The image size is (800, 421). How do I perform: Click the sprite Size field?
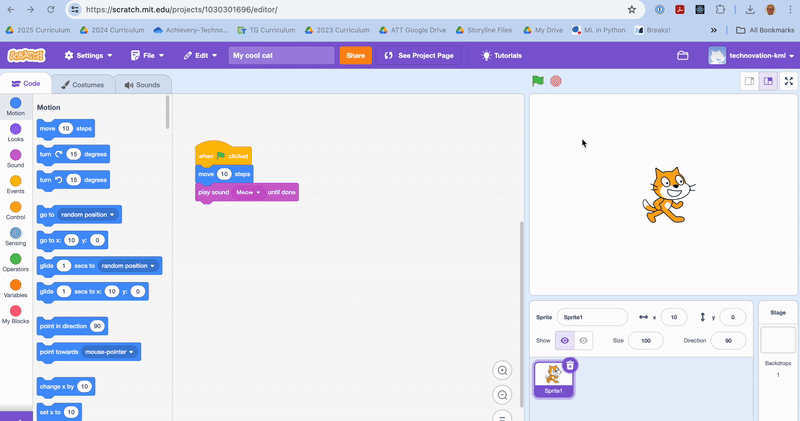click(645, 340)
